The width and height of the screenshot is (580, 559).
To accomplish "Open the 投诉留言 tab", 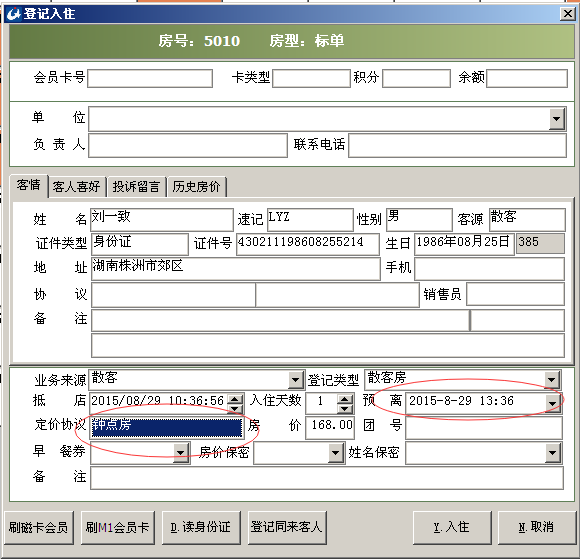I will (136, 186).
